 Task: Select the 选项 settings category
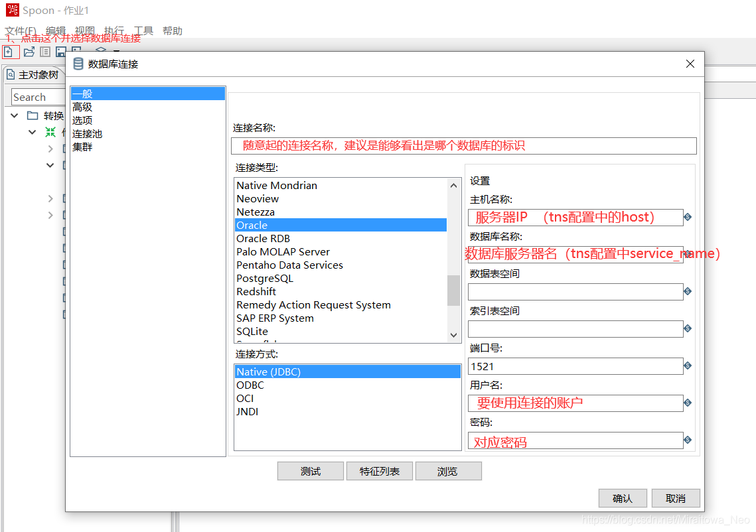click(148, 121)
